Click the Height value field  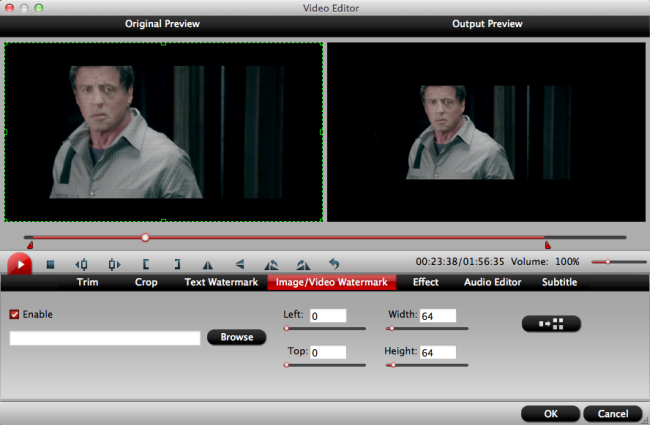(438, 352)
